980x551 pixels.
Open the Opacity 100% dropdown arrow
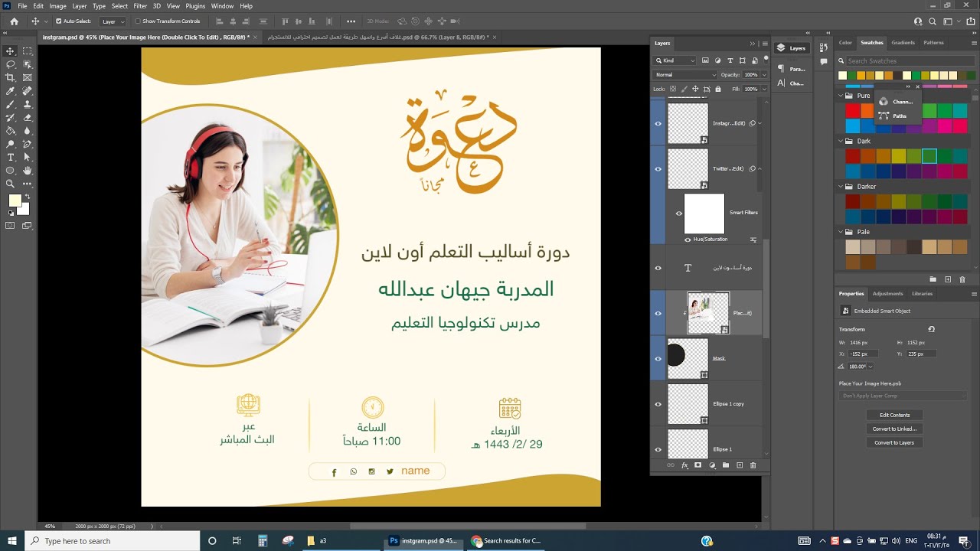763,75
